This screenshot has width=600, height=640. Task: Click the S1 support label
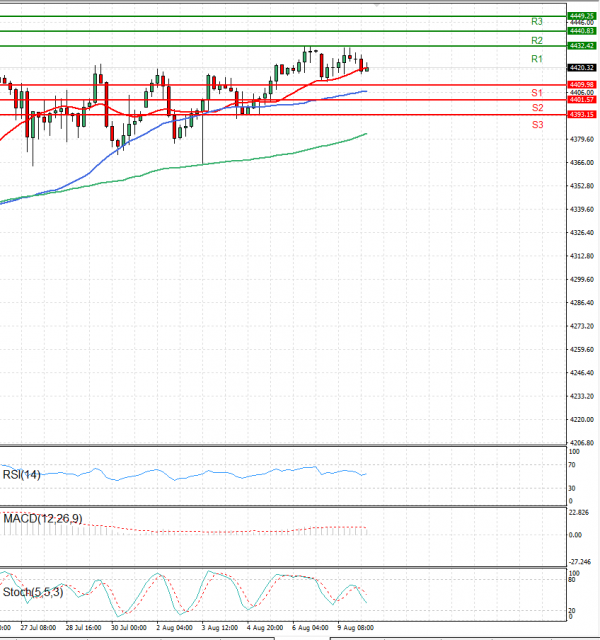tap(537, 93)
